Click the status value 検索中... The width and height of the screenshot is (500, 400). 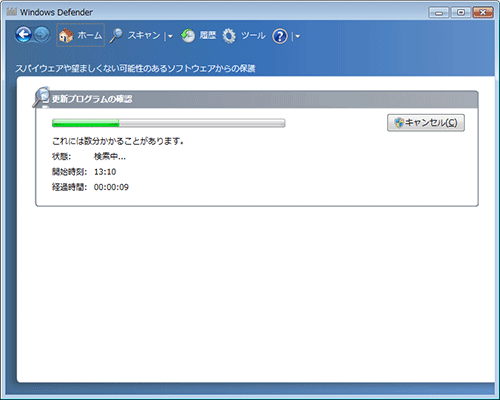[x=110, y=156]
